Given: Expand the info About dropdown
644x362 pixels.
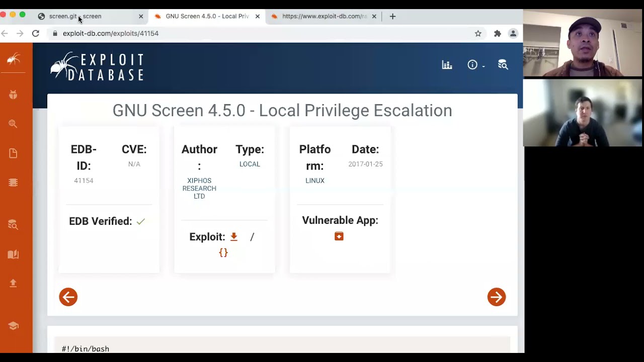Looking at the screenshot, I should pyautogui.click(x=475, y=64).
